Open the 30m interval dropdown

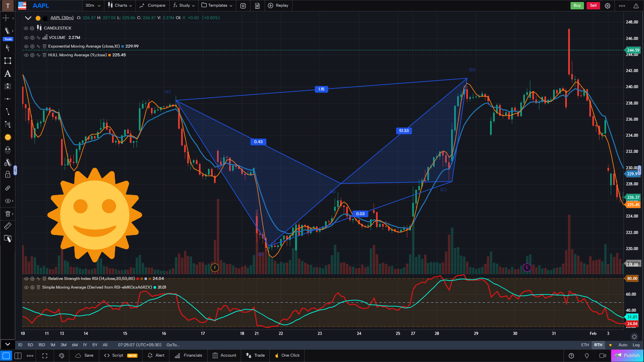pos(92,6)
